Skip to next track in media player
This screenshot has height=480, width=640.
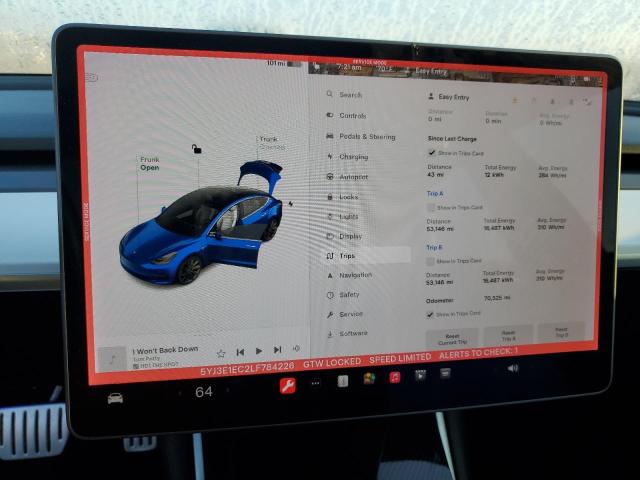coord(278,350)
